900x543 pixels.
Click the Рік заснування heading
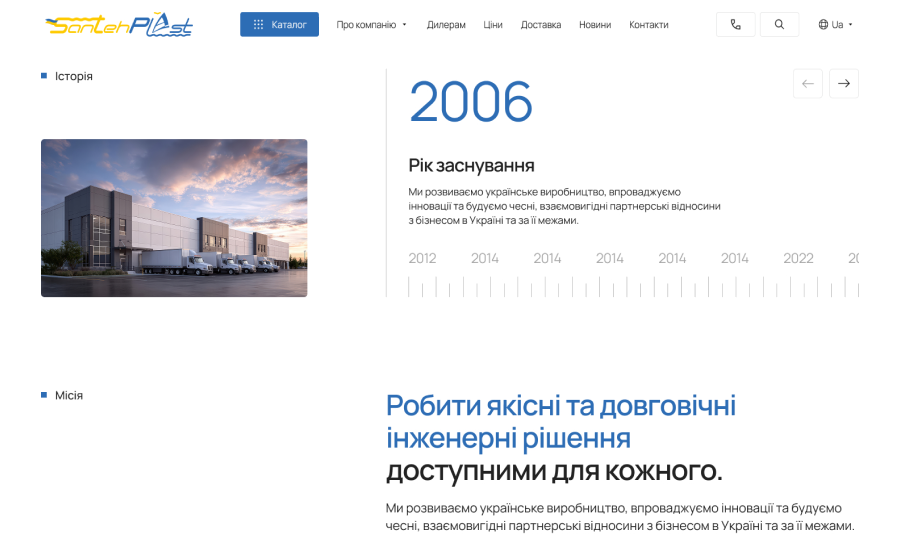coord(471,165)
